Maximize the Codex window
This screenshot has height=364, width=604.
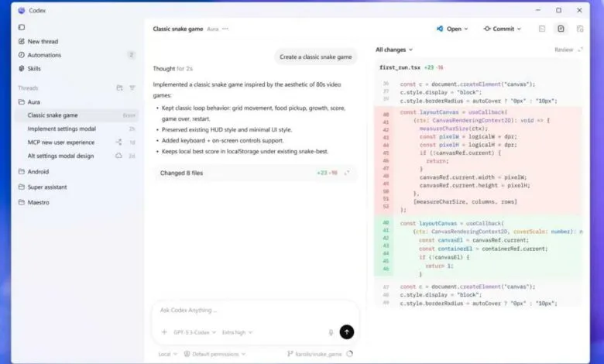point(558,10)
